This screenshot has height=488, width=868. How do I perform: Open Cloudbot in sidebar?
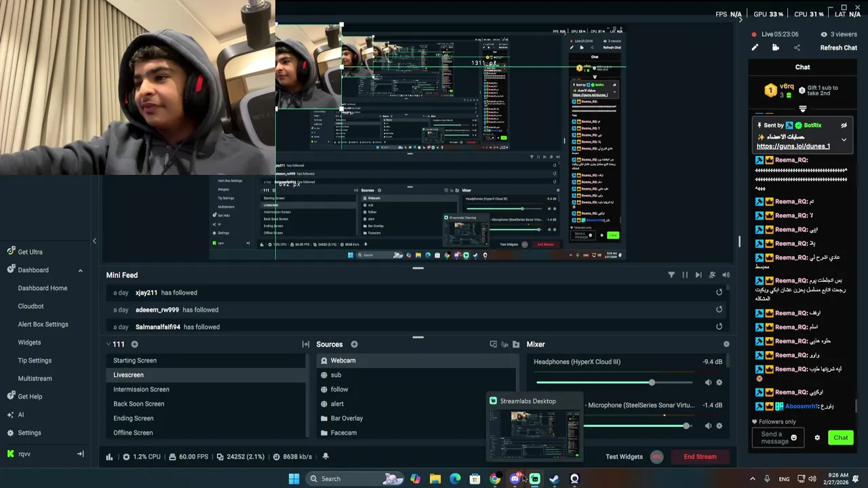click(x=31, y=306)
